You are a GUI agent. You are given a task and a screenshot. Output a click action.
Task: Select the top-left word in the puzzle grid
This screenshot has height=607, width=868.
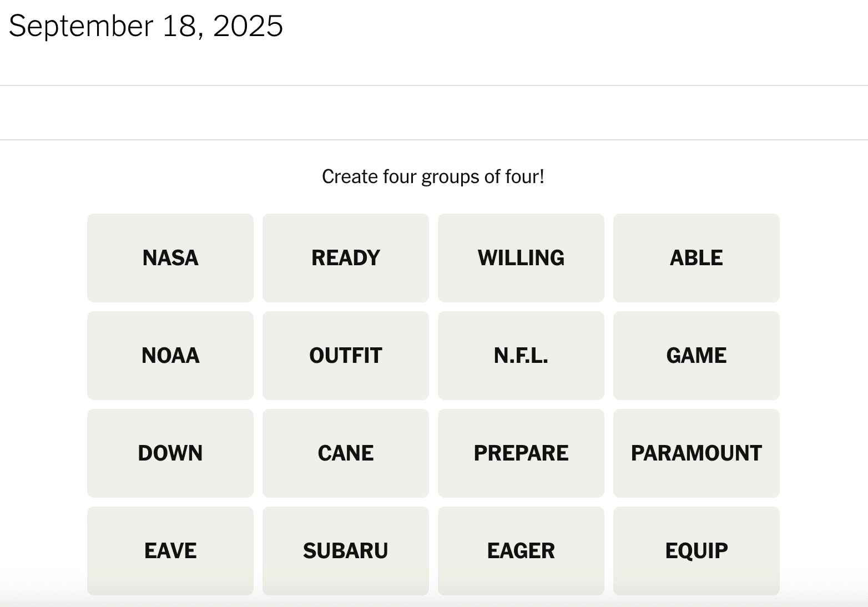pos(170,257)
